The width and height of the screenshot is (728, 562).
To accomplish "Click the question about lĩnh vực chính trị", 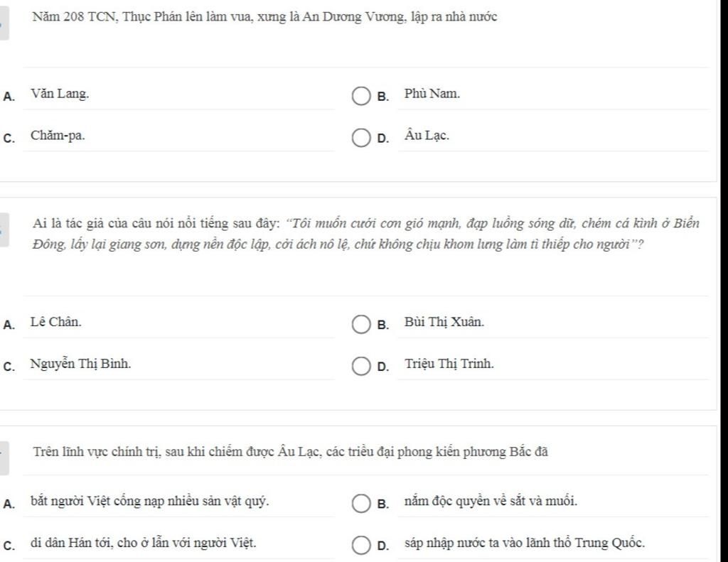I will (291, 452).
